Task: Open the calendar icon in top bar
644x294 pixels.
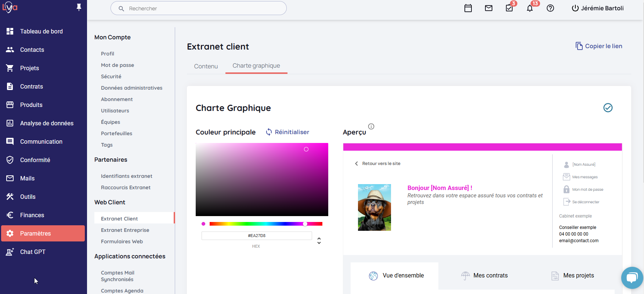Action: (468, 8)
